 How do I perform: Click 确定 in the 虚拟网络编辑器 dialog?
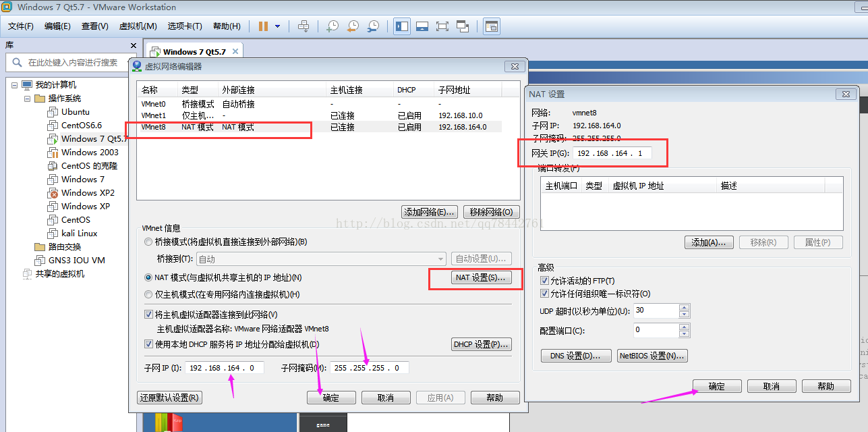pos(331,398)
